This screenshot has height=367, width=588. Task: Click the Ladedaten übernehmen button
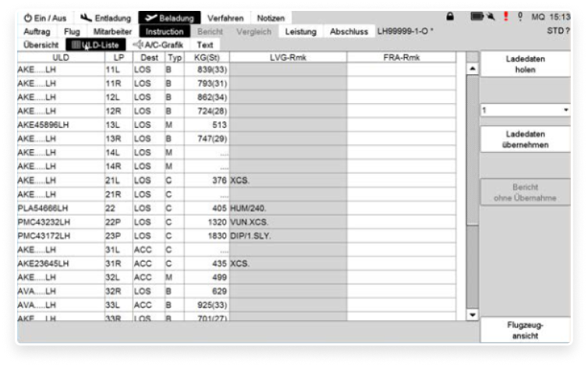525,139
